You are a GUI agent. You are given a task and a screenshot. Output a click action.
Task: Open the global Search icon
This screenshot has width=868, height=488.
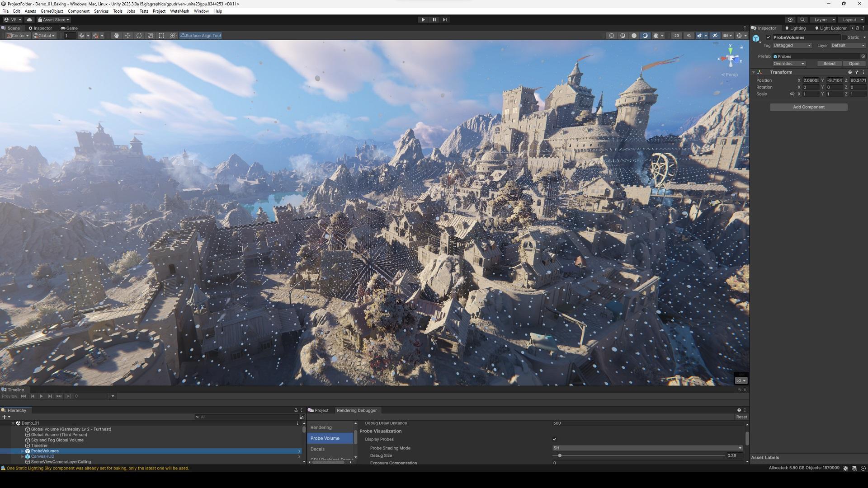[x=802, y=20]
